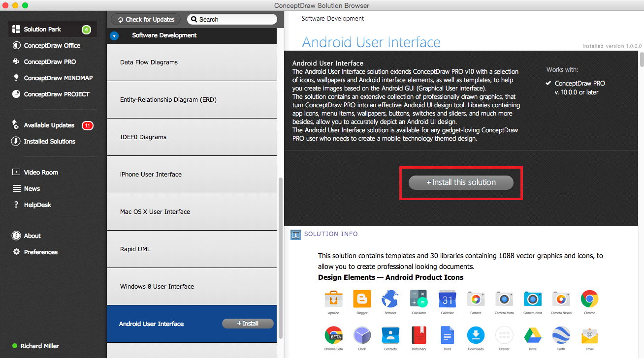Image resolution: width=644 pixels, height=358 pixels.
Task: Select Rapid UML solution
Action: tap(192, 249)
